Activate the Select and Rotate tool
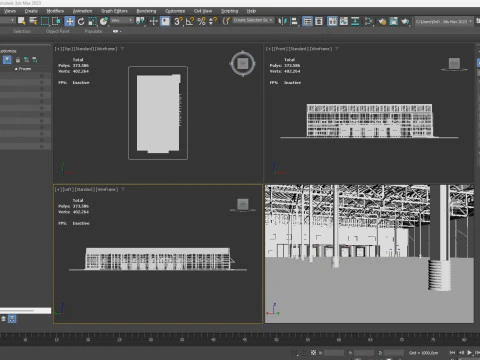This screenshot has height=360, width=480. pos(81,21)
